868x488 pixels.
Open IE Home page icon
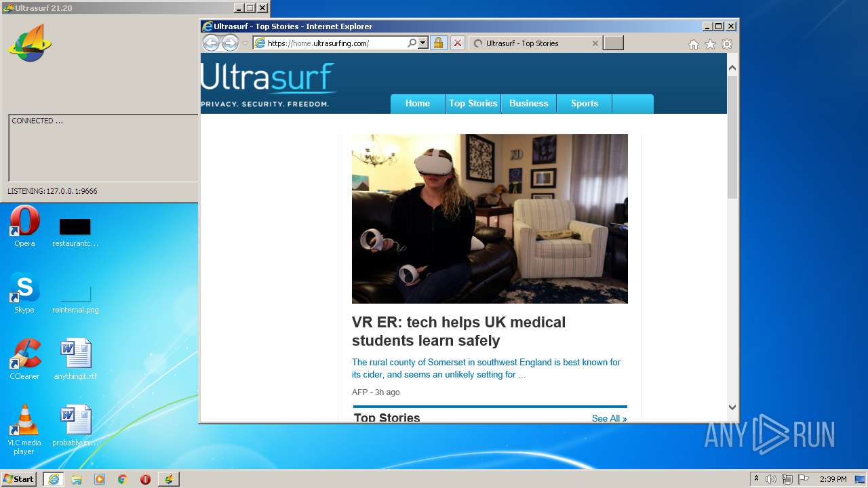click(x=693, y=44)
